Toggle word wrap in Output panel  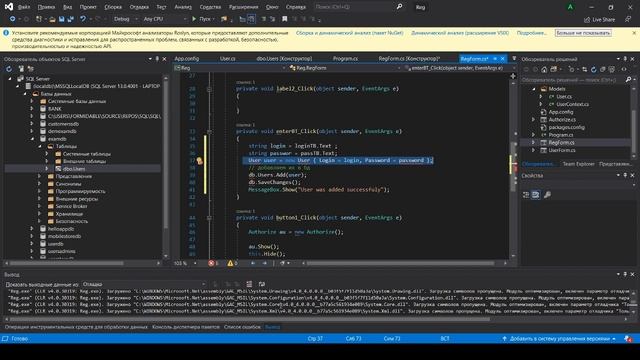click(262, 284)
